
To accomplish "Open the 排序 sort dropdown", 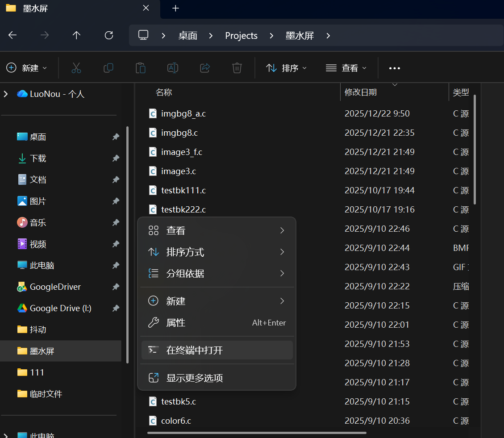I will click(286, 68).
